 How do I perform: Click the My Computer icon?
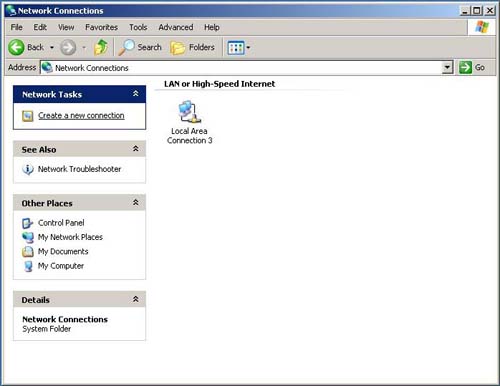(x=28, y=266)
